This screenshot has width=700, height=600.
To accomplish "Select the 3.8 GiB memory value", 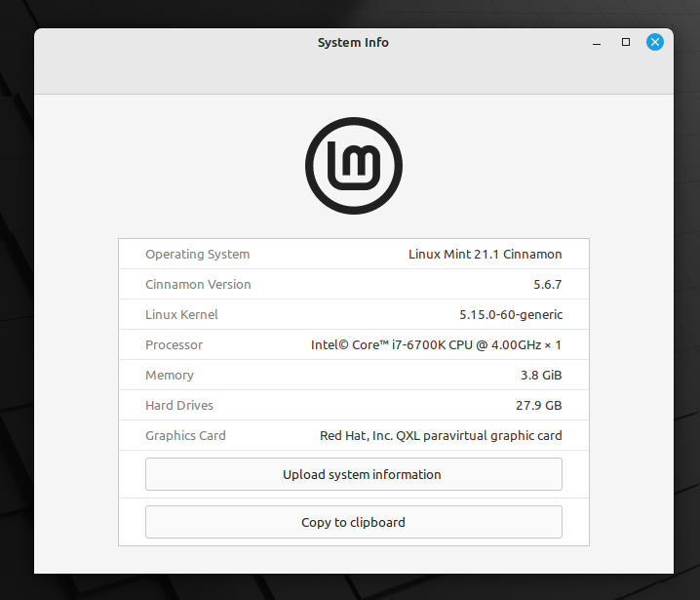I will click(x=541, y=376).
